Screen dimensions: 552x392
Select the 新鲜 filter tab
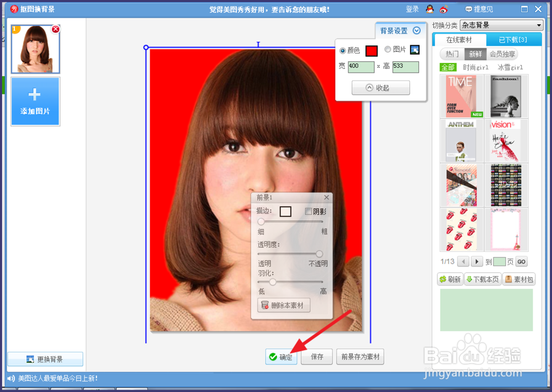coord(475,54)
